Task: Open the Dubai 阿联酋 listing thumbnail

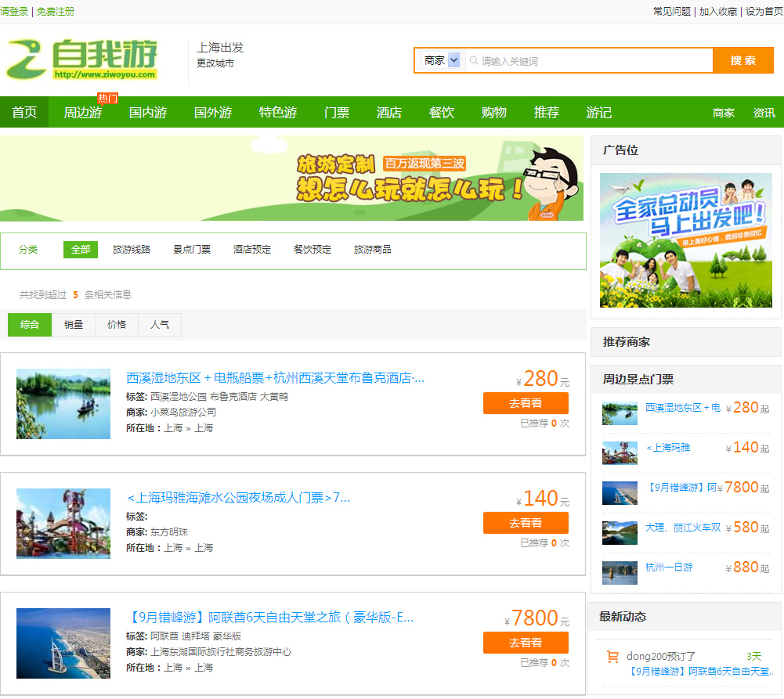Action: (63, 643)
